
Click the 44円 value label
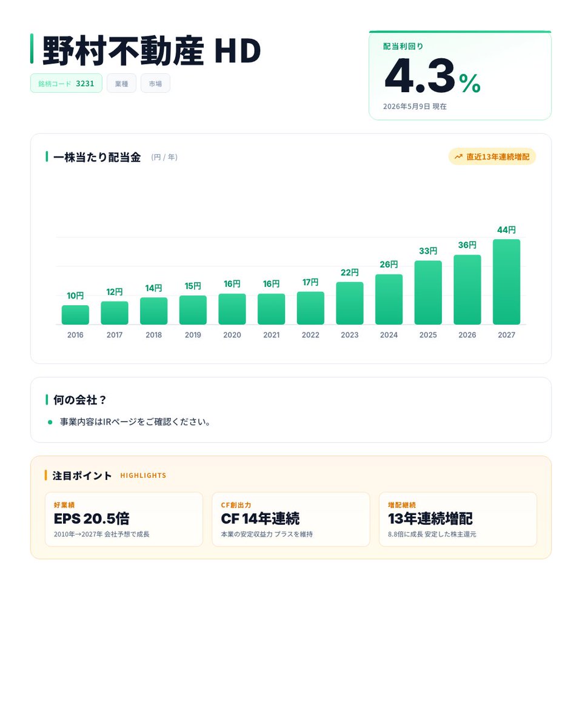pos(507,230)
